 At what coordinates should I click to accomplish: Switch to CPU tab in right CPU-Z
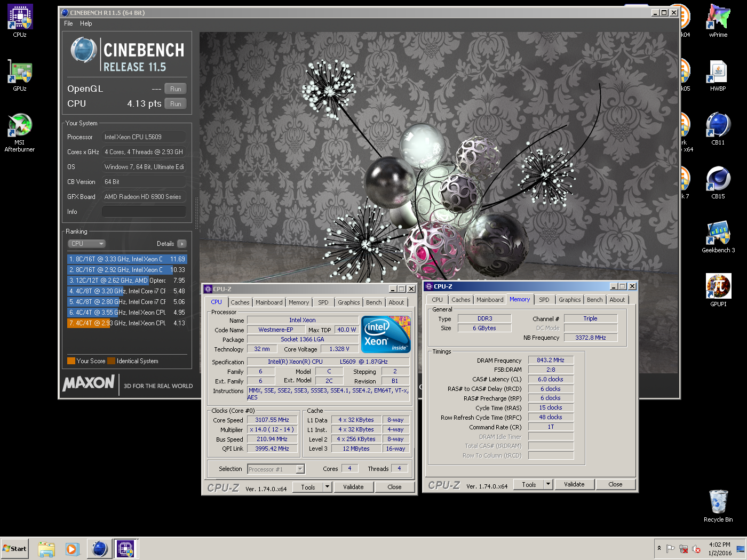(438, 300)
